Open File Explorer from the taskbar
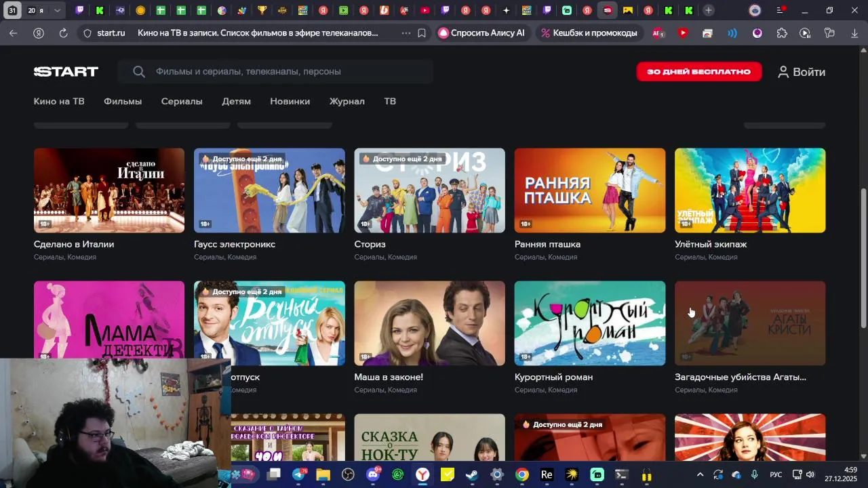This screenshot has height=488, width=868. (x=323, y=474)
